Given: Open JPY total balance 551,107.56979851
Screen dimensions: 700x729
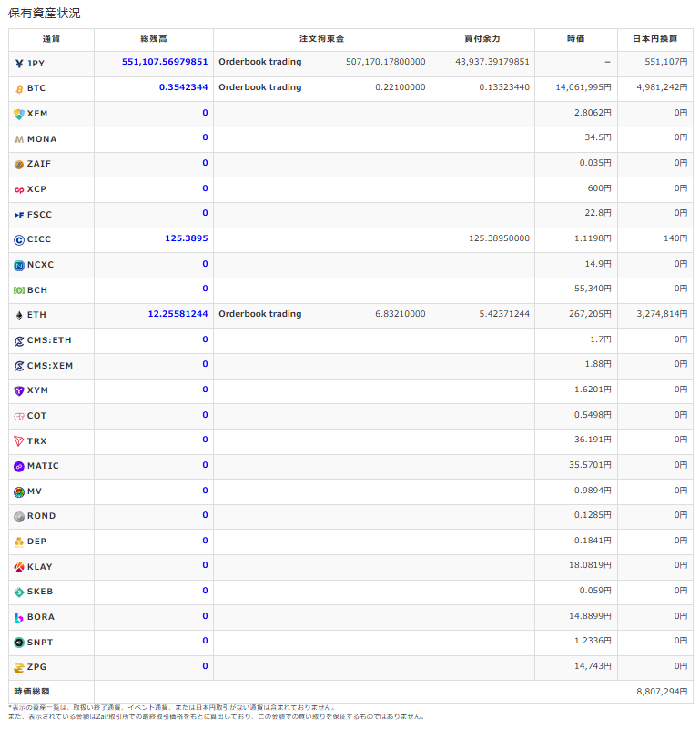Looking at the screenshot, I should pos(165,62).
